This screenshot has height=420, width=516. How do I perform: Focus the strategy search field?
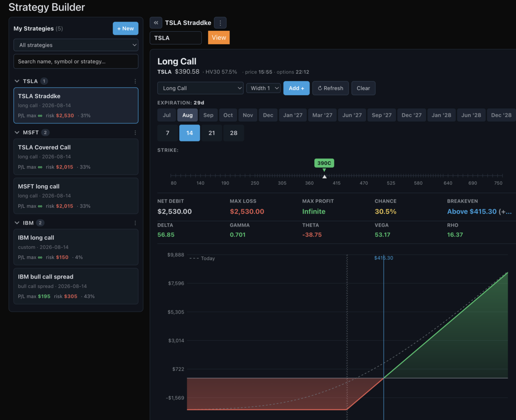76,62
